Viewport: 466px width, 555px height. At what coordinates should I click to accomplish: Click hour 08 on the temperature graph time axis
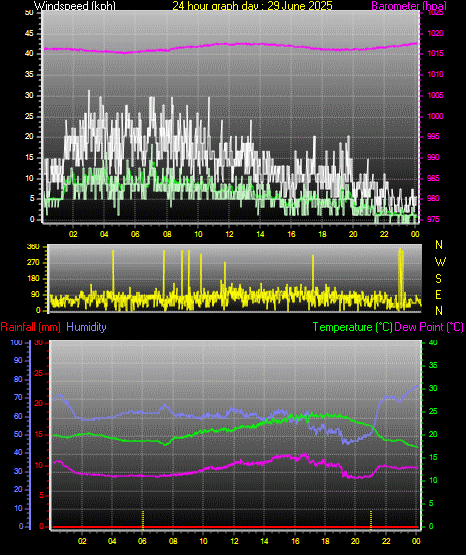coord(173,541)
